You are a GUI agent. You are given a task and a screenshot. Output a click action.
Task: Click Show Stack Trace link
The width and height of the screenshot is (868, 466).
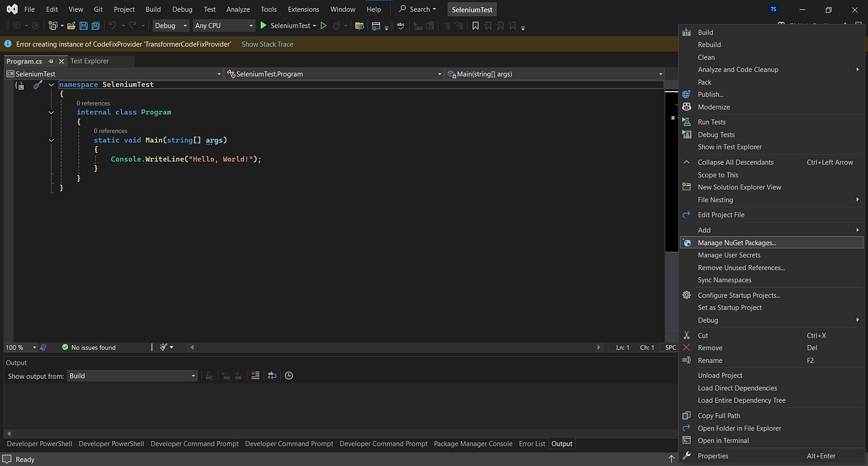[x=267, y=44]
